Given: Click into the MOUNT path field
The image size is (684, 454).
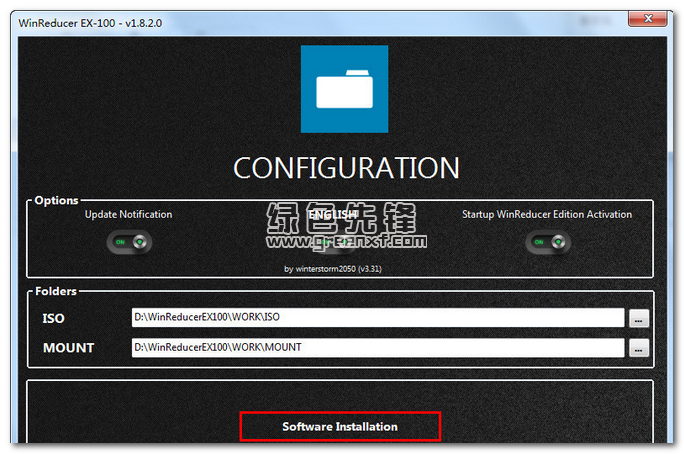Looking at the screenshot, I should coord(377,348).
